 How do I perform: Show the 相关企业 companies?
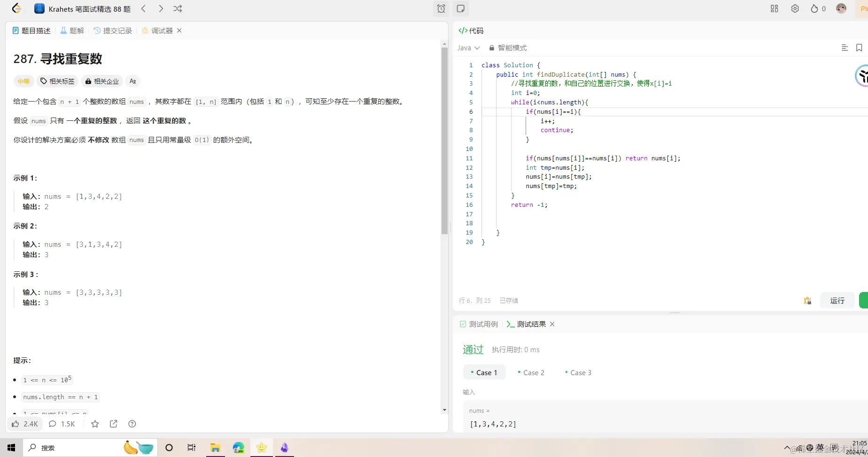102,81
